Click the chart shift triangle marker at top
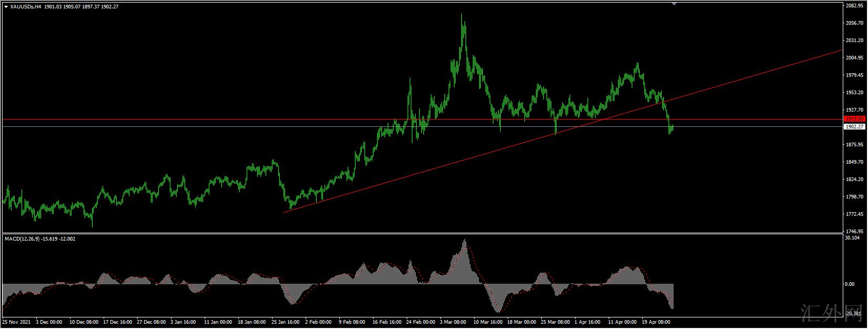Viewport: 868px width, 329px height. [674, 4]
